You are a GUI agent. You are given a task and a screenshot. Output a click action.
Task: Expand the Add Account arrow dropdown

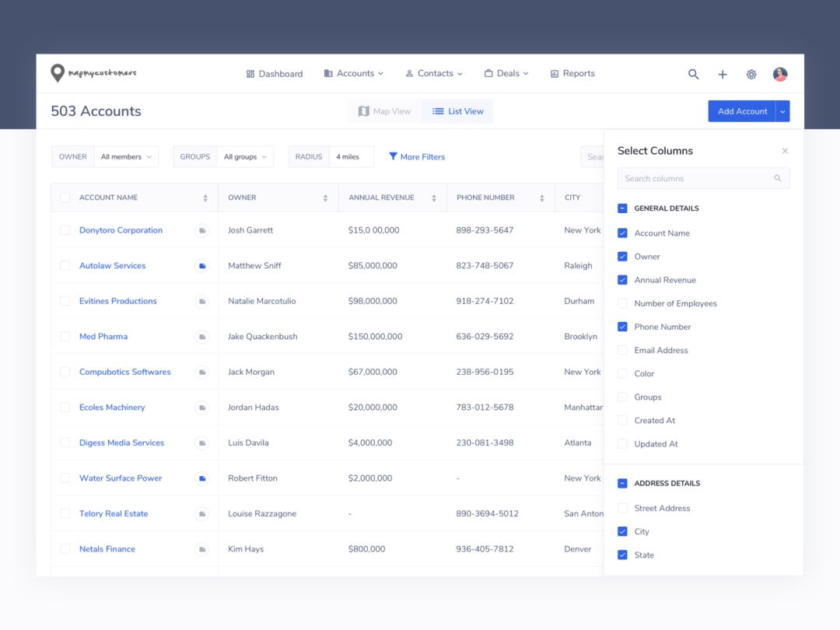tap(783, 111)
